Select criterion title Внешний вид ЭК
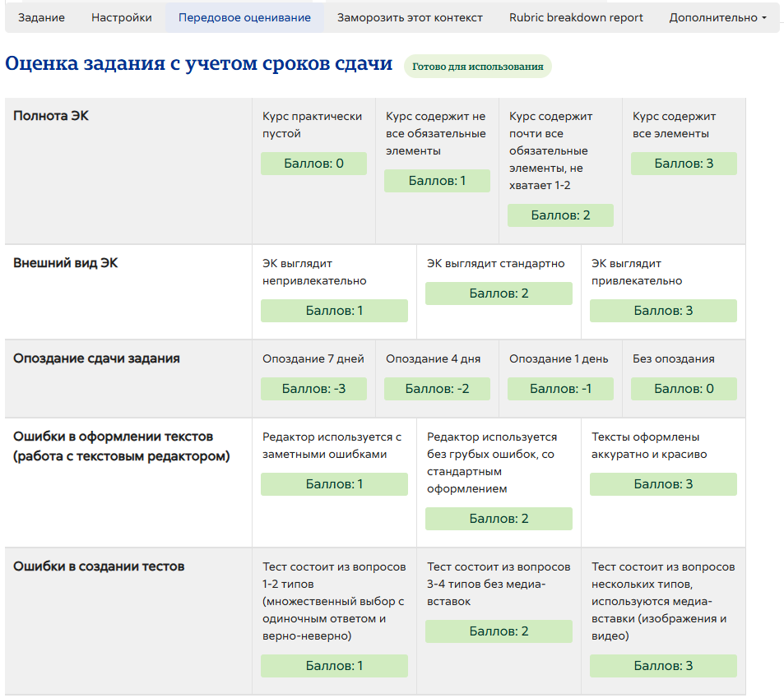The height and width of the screenshot is (698, 784). (x=66, y=263)
